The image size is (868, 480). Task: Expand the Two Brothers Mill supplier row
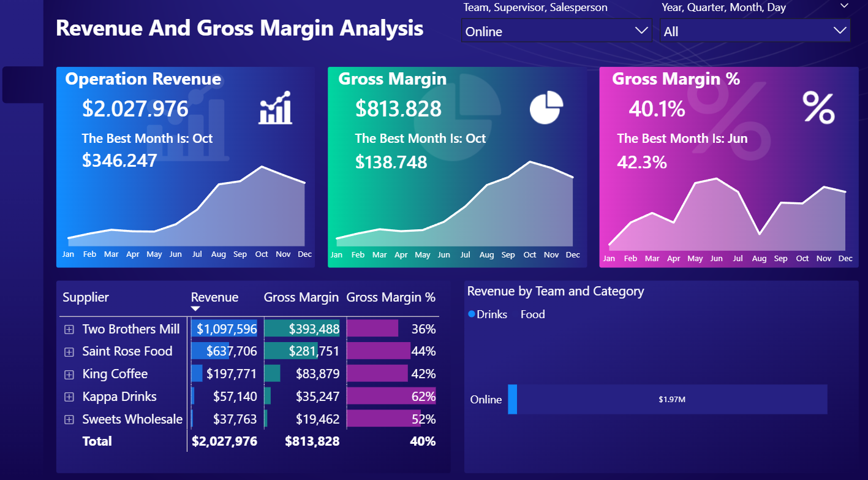(x=68, y=329)
